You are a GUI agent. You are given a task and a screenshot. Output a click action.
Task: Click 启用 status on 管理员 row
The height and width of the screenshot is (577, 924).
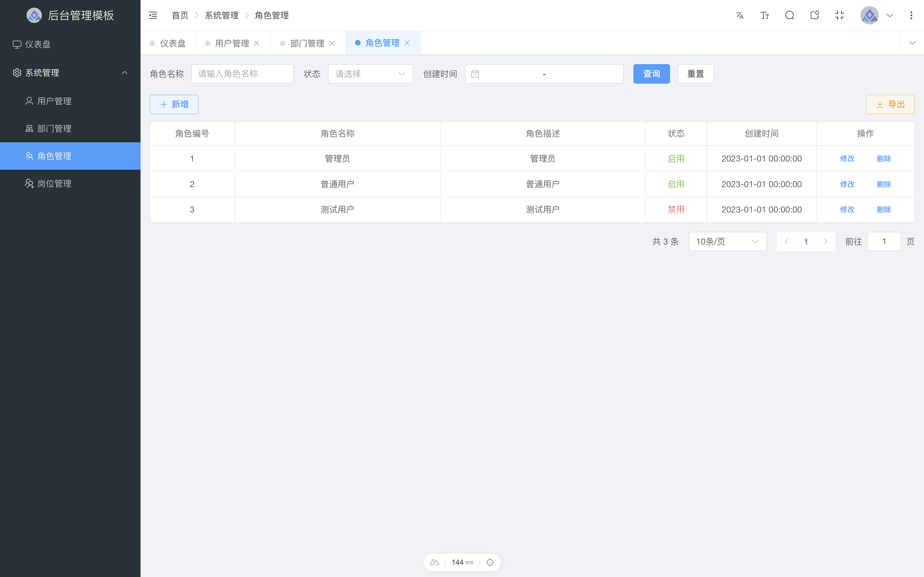[x=676, y=158]
